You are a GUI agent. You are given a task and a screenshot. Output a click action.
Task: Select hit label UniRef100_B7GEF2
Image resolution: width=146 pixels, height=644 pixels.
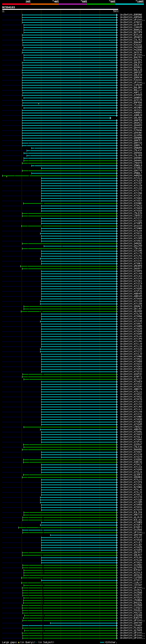click(131, 527)
